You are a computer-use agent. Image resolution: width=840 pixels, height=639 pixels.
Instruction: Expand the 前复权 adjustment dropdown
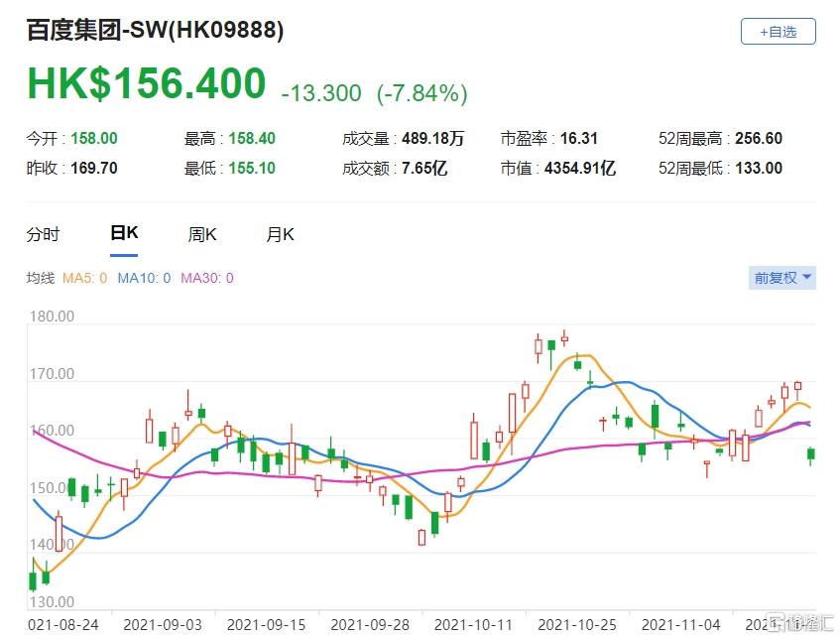point(781,278)
